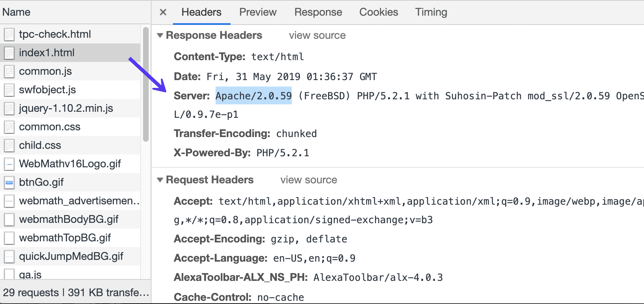
Task: Click view source under Request Headers
Action: (308, 180)
